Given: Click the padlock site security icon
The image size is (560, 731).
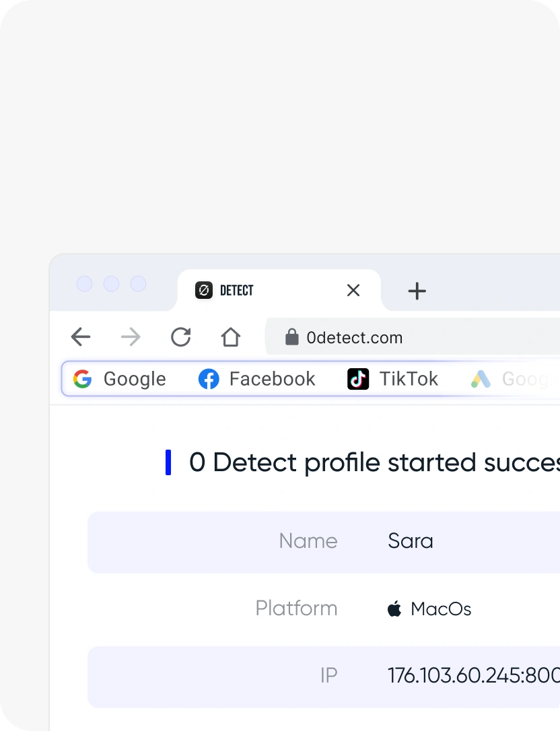Looking at the screenshot, I should pyautogui.click(x=291, y=337).
